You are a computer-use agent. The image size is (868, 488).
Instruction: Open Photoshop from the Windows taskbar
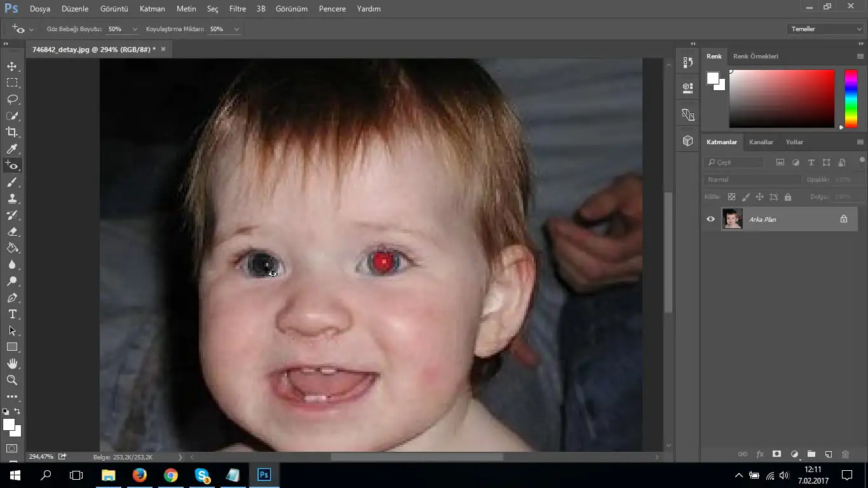(264, 475)
